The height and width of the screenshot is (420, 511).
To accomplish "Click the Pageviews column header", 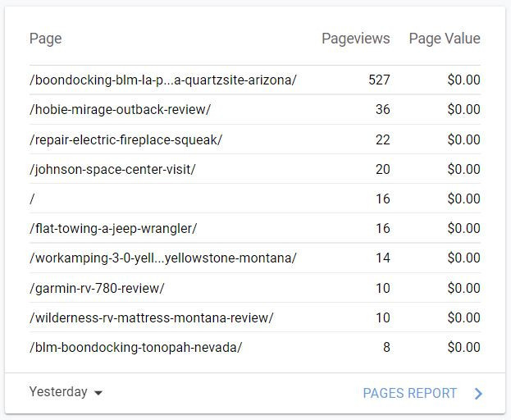I will coord(355,39).
